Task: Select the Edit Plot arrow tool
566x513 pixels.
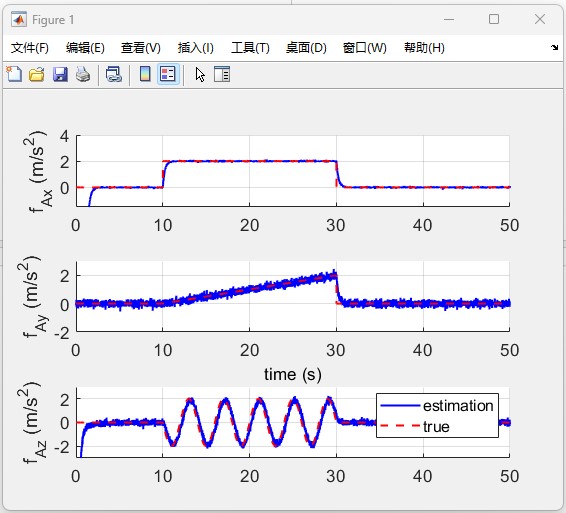Action: click(200, 74)
